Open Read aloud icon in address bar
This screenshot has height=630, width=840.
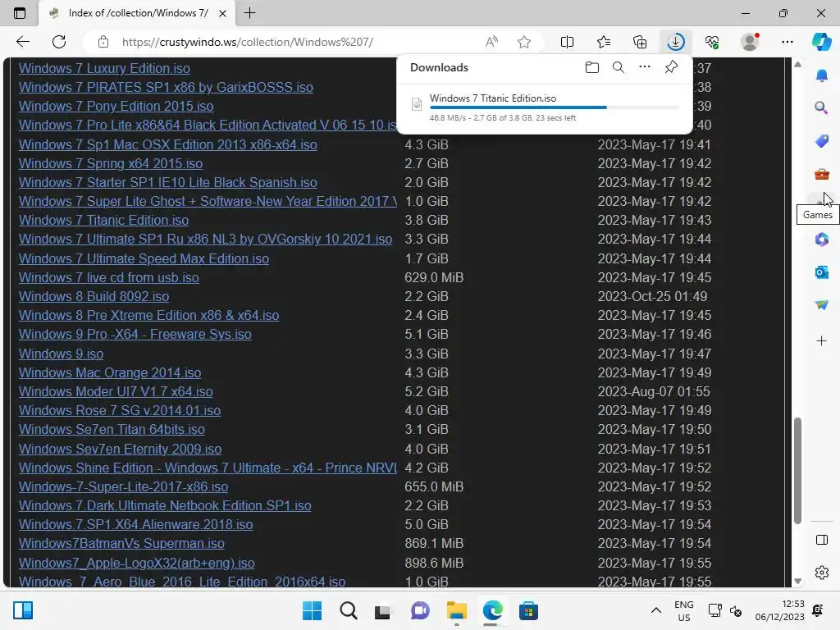pyautogui.click(x=491, y=42)
